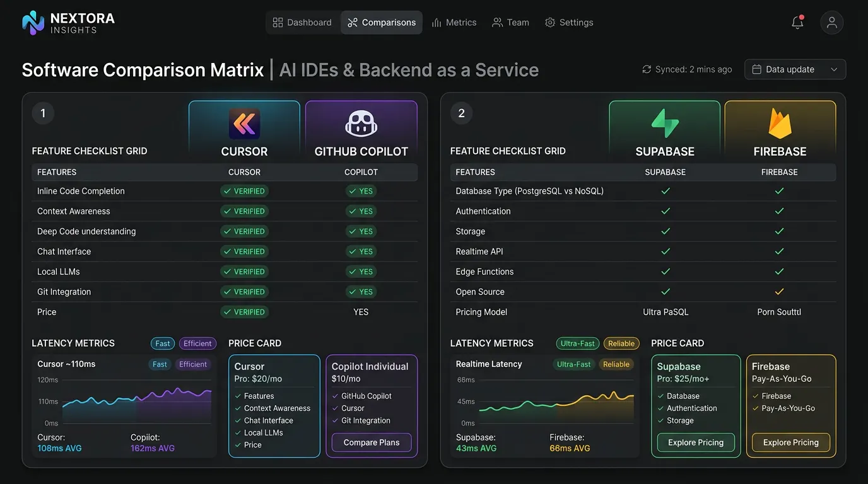Click Copilot YES badge for Chat Interface
868x484 pixels.
(361, 251)
